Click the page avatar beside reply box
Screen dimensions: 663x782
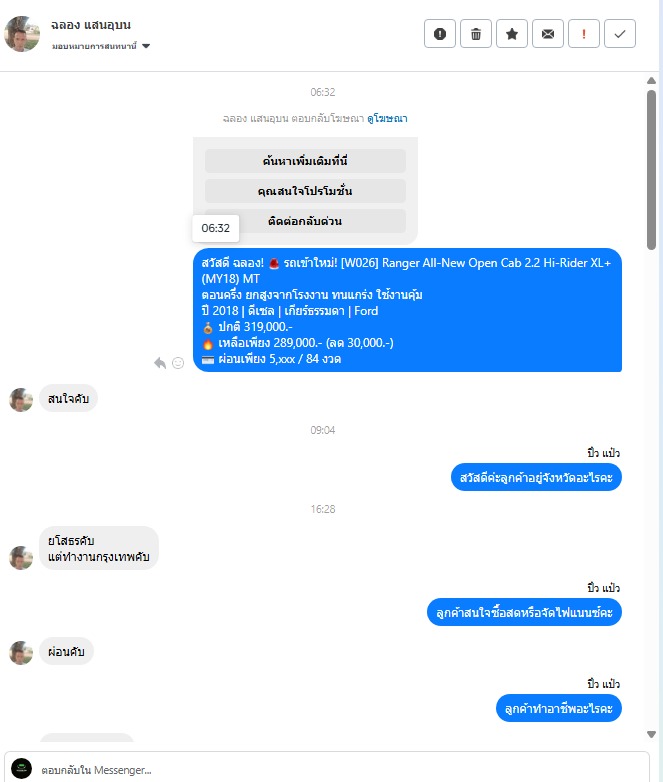pyautogui.click(x=21, y=769)
